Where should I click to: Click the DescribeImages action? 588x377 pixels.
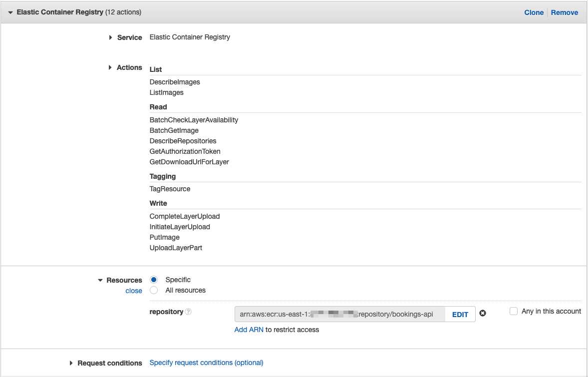[x=175, y=82]
